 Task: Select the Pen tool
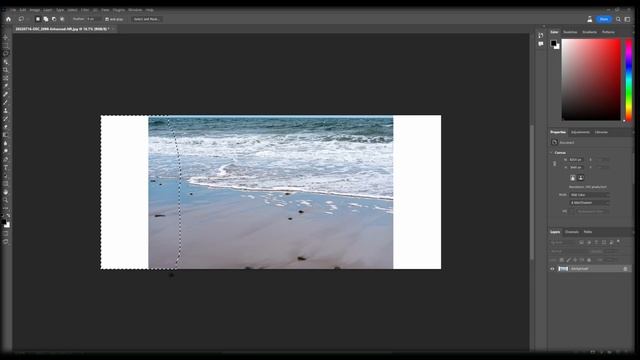coord(6,160)
